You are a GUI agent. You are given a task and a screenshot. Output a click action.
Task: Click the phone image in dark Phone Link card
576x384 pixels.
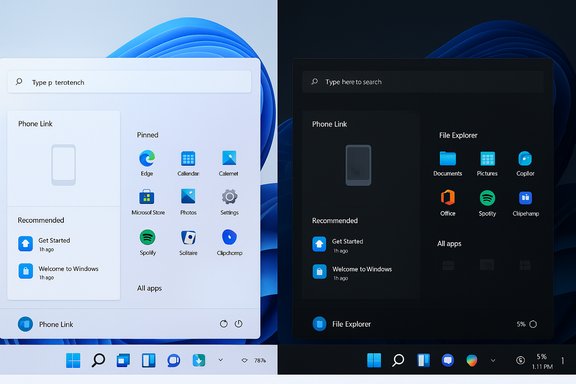tap(358, 165)
